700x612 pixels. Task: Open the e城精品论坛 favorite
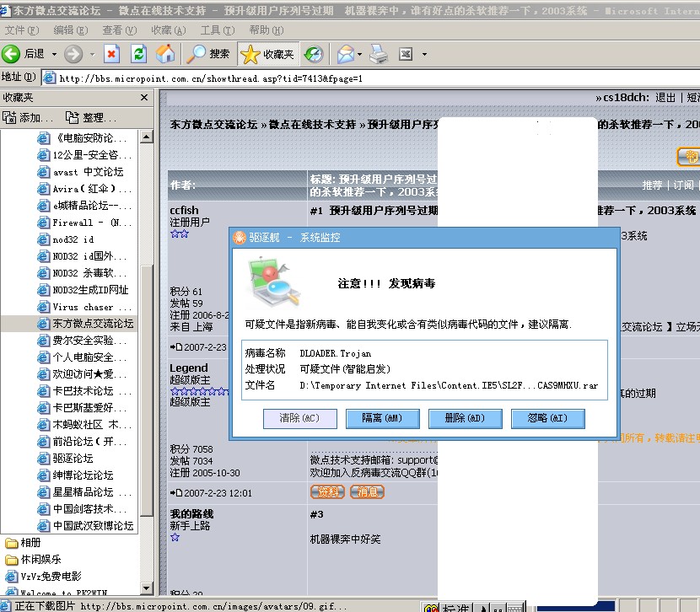(x=84, y=205)
